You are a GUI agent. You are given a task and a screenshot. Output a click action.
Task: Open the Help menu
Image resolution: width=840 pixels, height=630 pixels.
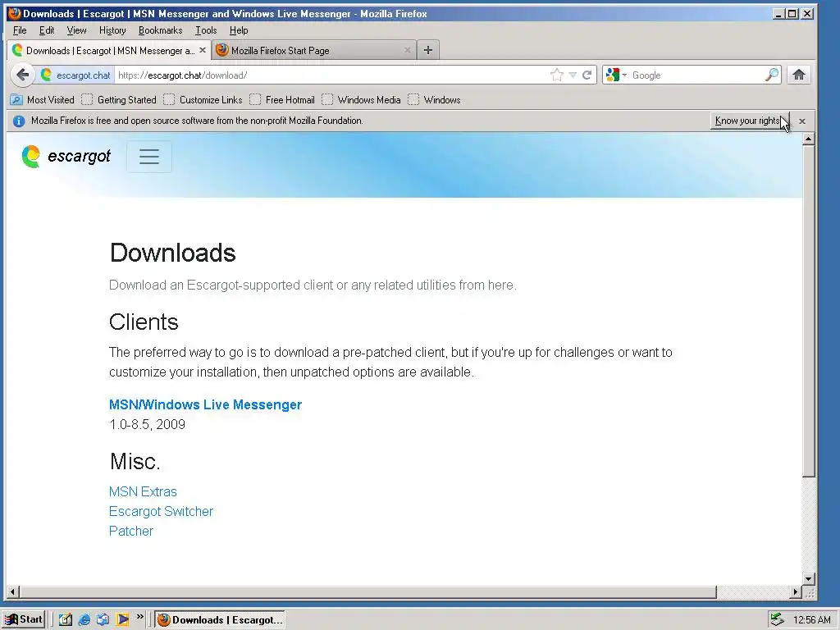239,30
